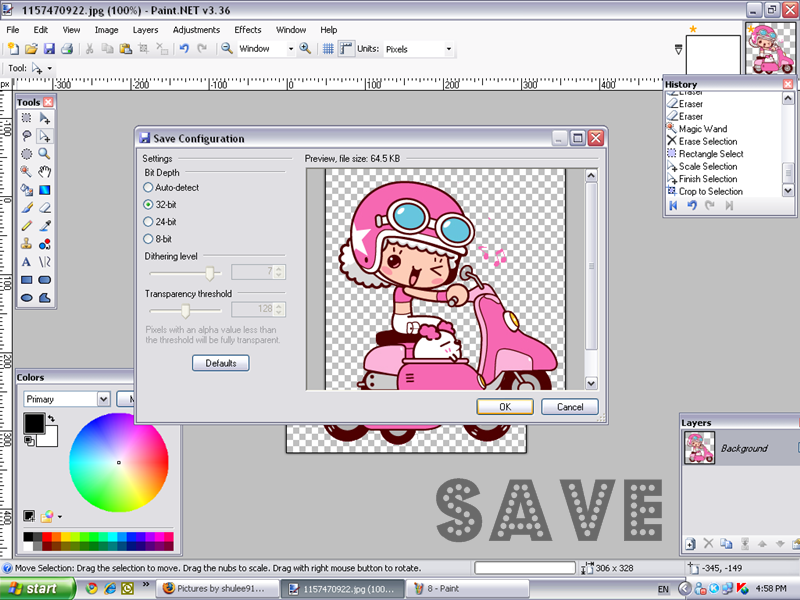Screen dimensions: 800x600
Task: Open the Adjustments menu
Action: click(196, 30)
